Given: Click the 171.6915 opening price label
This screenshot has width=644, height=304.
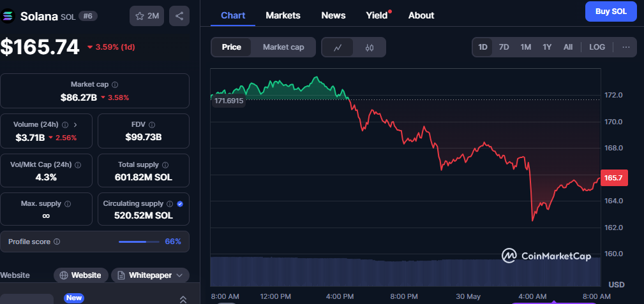Looking at the screenshot, I should point(228,101).
